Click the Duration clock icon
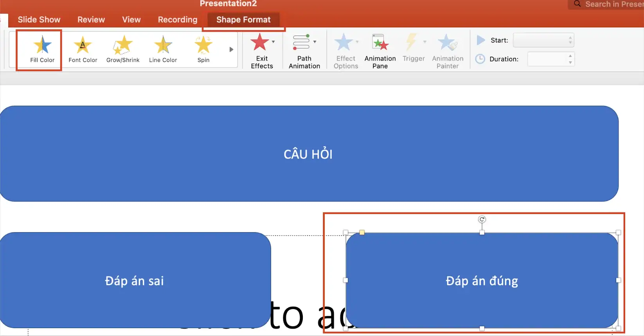 [480, 59]
